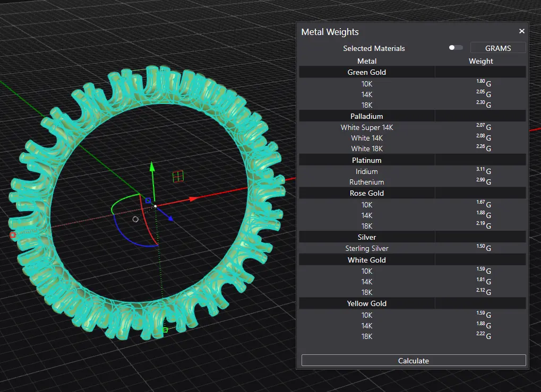Toggle the Selected Materials switch
541x392 pixels.
456,48
